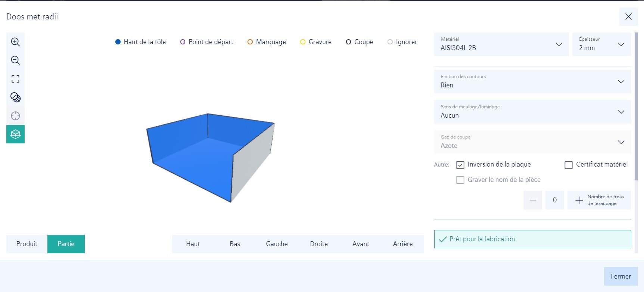
Task: Open Finition des contours dropdown
Action: click(532, 81)
